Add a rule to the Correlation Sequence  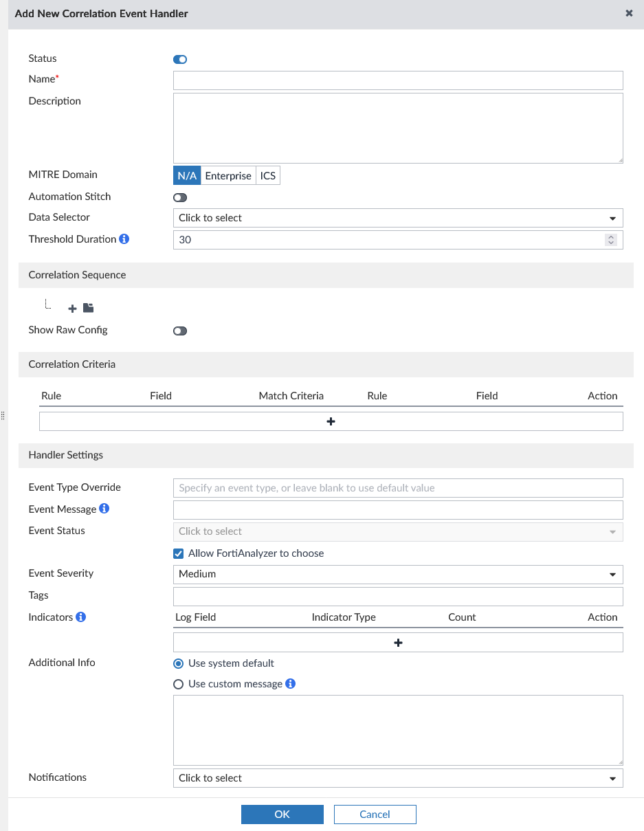coord(72,308)
